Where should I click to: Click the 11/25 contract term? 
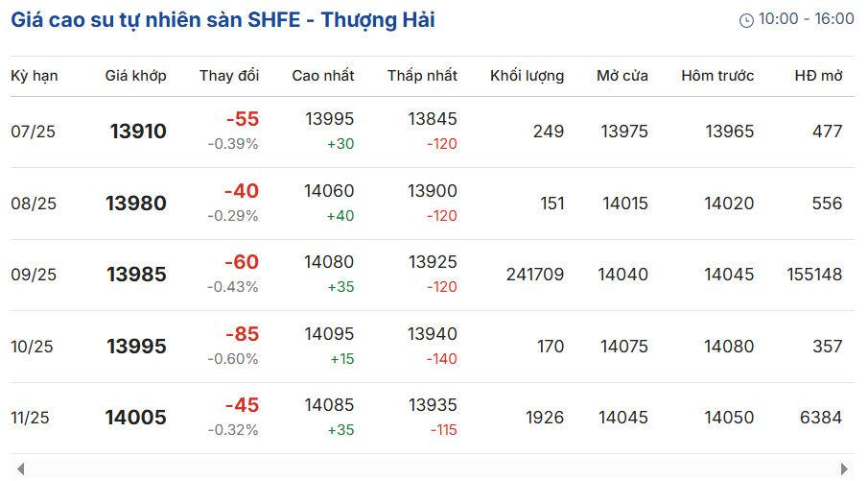click(x=30, y=418)
